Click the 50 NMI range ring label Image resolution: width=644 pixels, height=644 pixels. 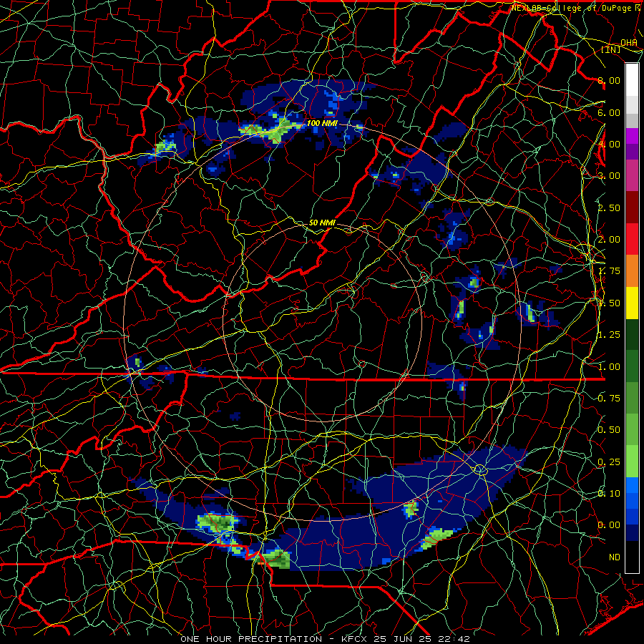coord(322,223)
